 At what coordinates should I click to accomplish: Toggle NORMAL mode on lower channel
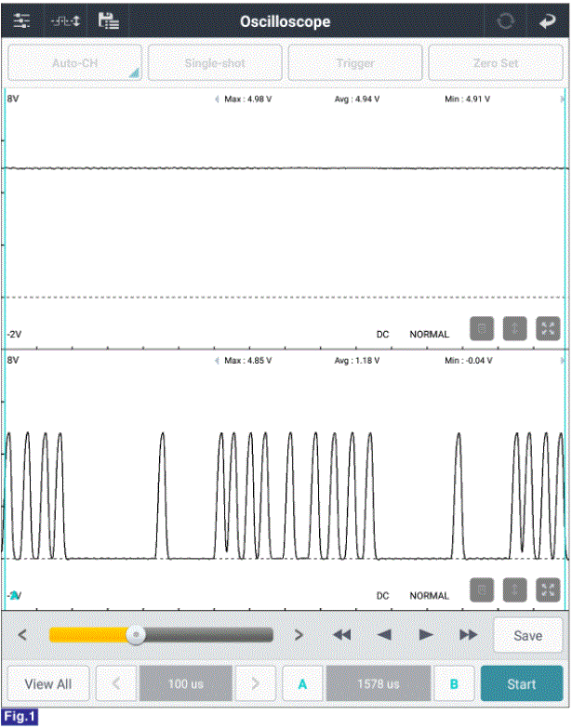click(430, 596)
